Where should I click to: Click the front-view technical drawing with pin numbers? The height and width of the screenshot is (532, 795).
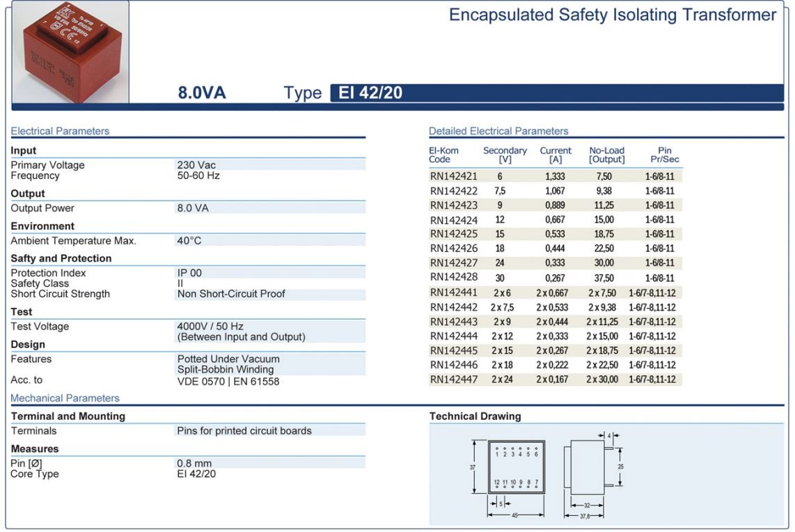pyautogui.click(x=516, y=467)
